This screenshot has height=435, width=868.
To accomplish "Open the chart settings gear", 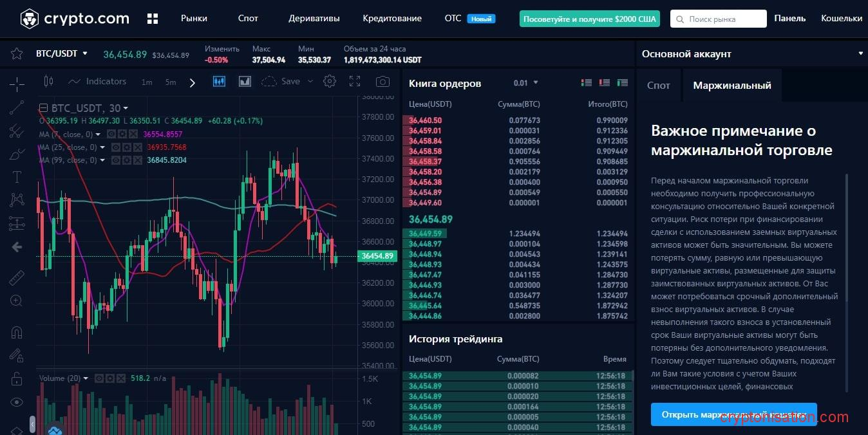I will [x=330, y=82].
